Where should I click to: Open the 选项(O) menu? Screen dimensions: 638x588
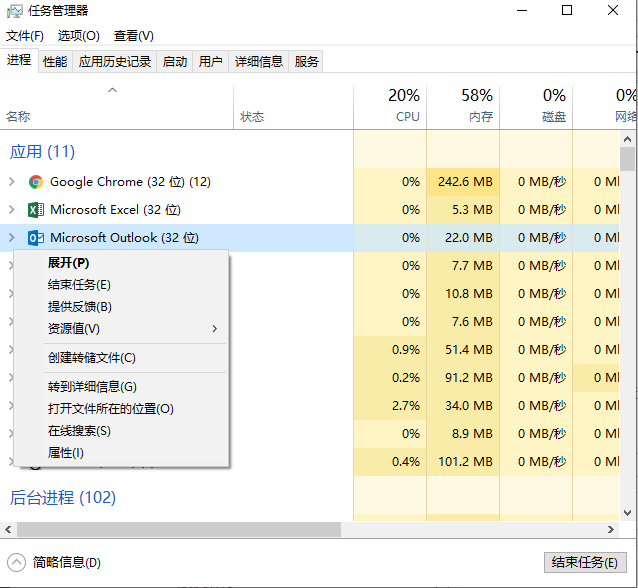[79, 36]
